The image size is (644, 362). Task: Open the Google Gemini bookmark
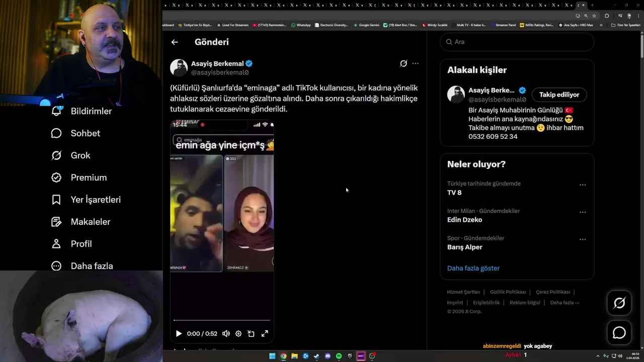click(x=366, y=25)
